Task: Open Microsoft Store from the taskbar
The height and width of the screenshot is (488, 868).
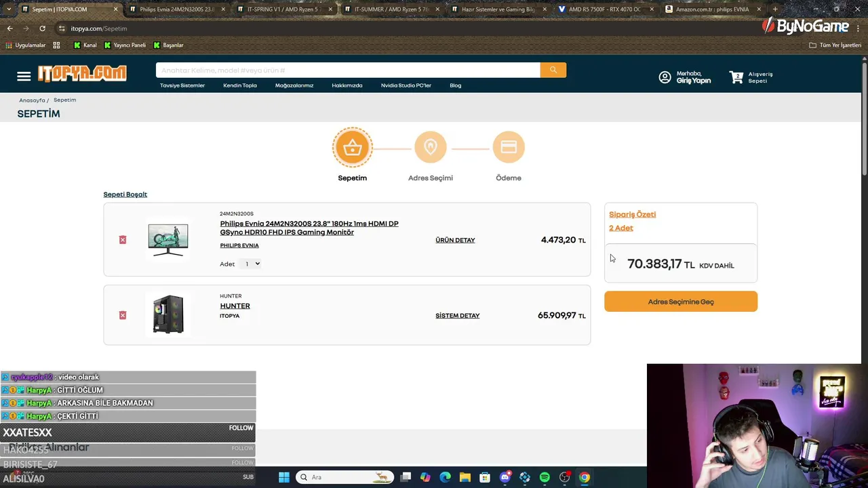Action: [485, 477]
